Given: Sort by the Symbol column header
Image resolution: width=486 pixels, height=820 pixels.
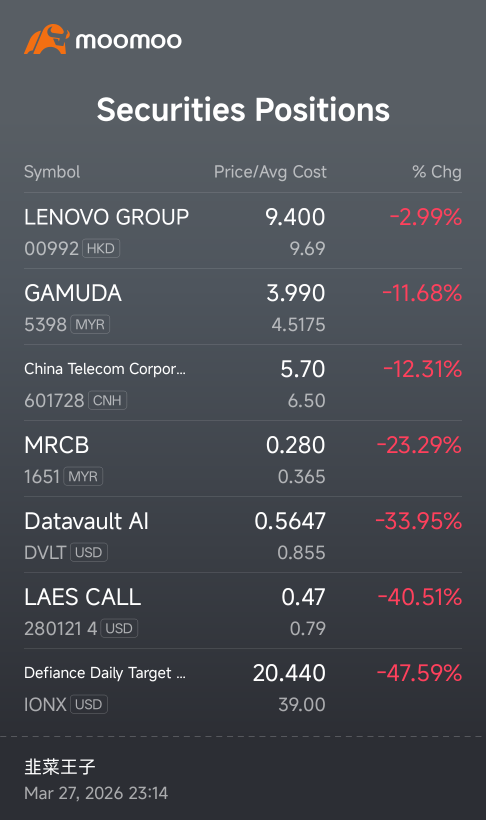Looking at the screenshot, I should [52, 172].
